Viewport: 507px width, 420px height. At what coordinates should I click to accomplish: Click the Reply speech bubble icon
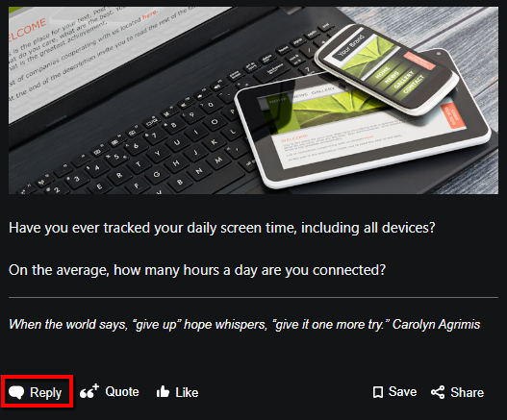click(x=16, y=392)
